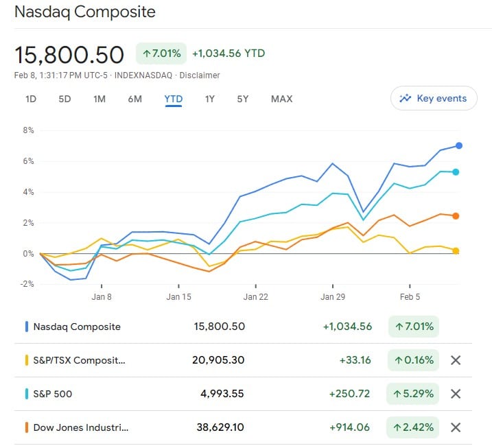Remove S&P/TSX Composite from comparison
This screenshot has width=492, height=448.
(456, 360)
